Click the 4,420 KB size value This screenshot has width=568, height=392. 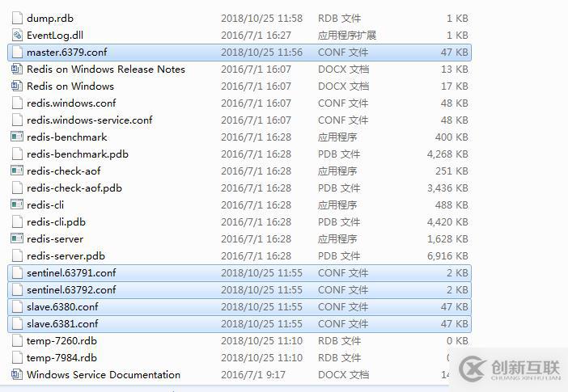pyautogui.click(x=447, y=222)
